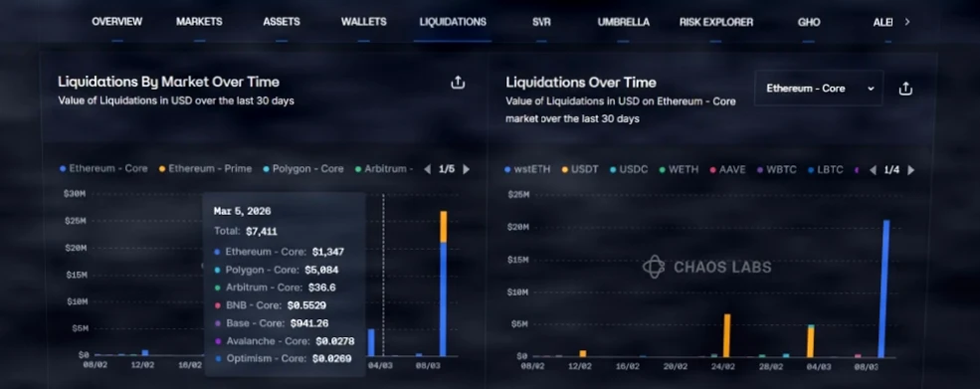Export the Liquidations By Market chart
This screenshot has width=980, height=389.
458,83
